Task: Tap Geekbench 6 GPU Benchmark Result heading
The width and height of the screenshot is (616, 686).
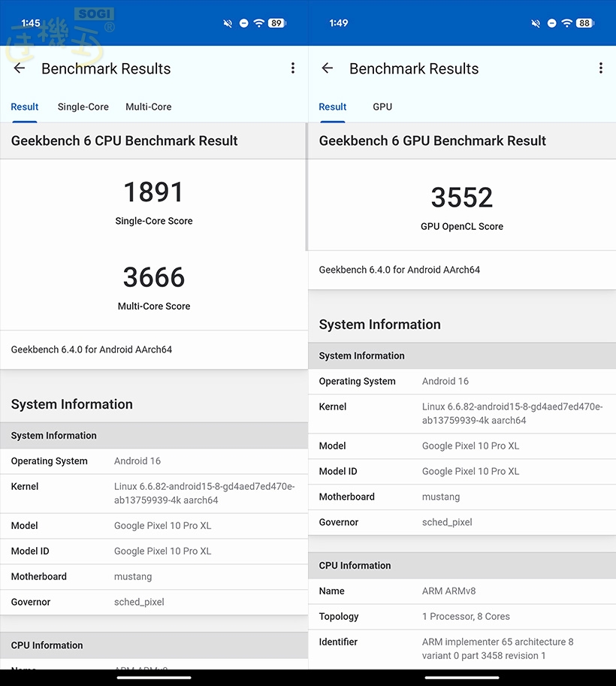Action: (432, 141)
